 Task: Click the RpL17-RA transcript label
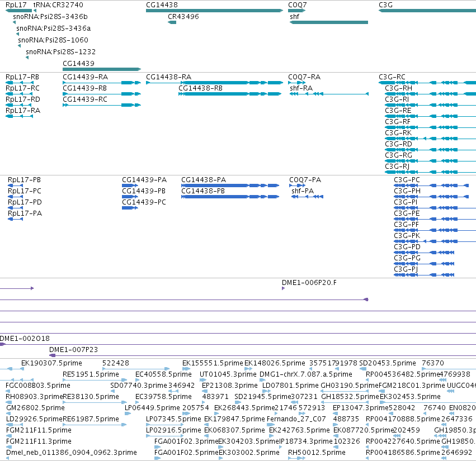pos(23,111)
